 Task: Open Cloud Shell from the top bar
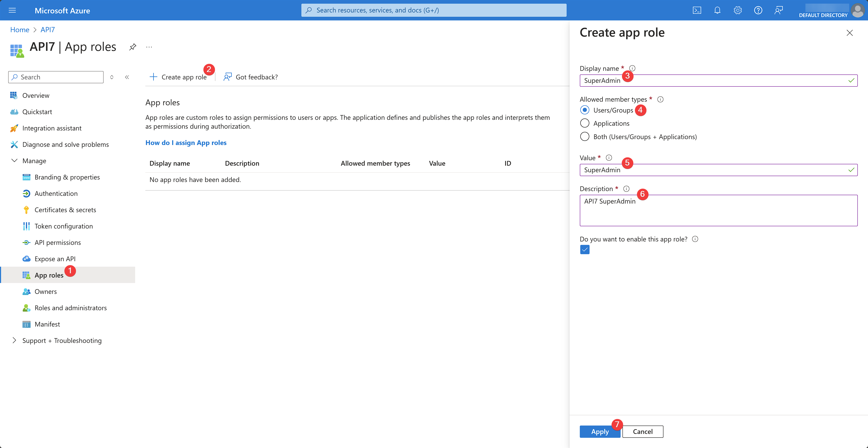pos(697,10)
